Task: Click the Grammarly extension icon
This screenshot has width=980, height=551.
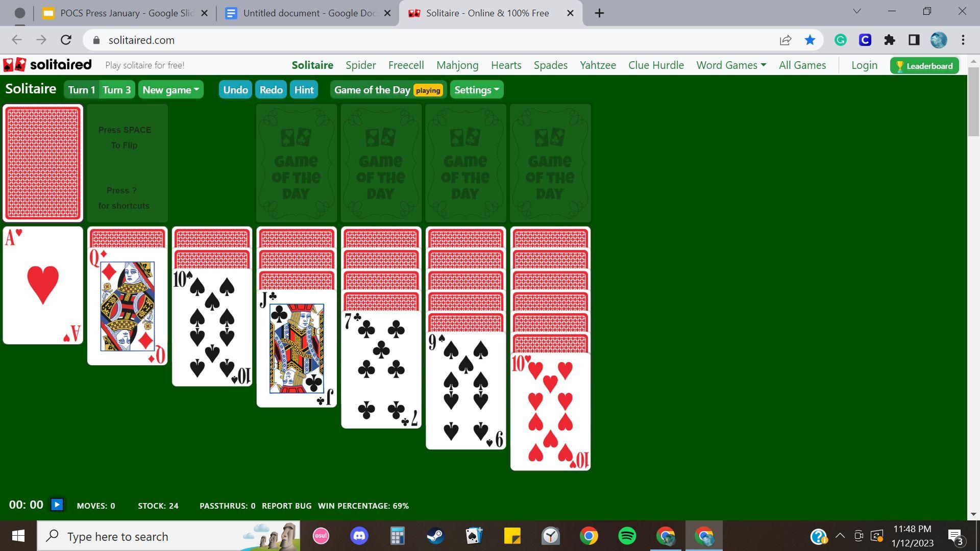Action: click(x=840, y=40)
